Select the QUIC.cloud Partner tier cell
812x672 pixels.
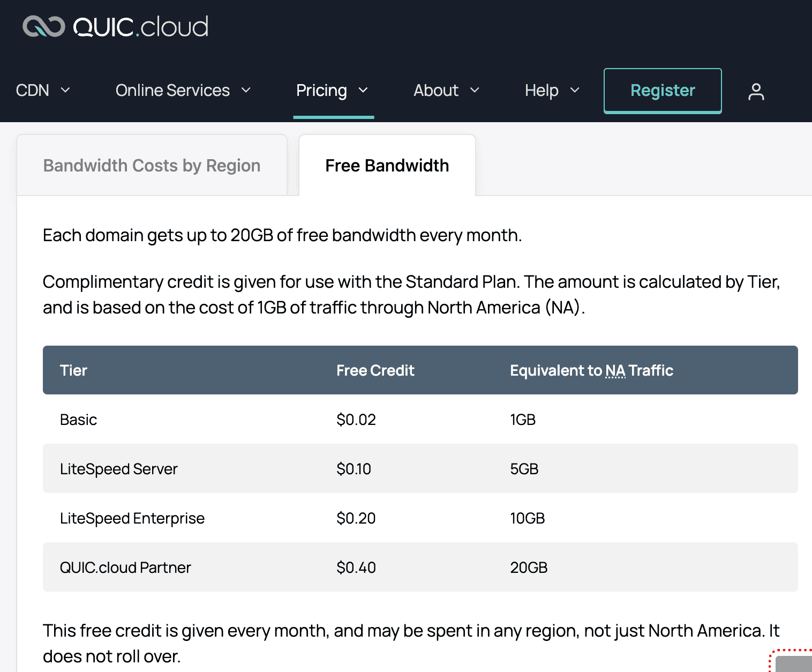click(x=125, y=568)
